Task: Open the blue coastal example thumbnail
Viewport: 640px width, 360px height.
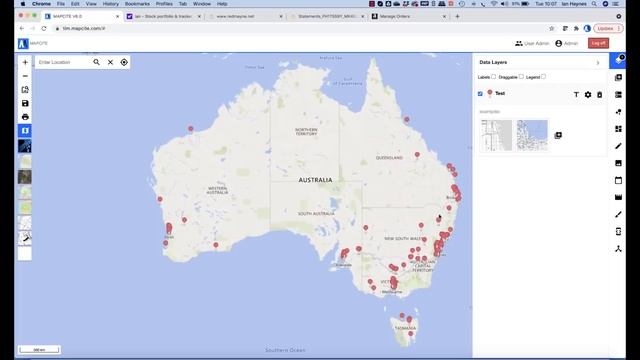Action: (532, 135)
